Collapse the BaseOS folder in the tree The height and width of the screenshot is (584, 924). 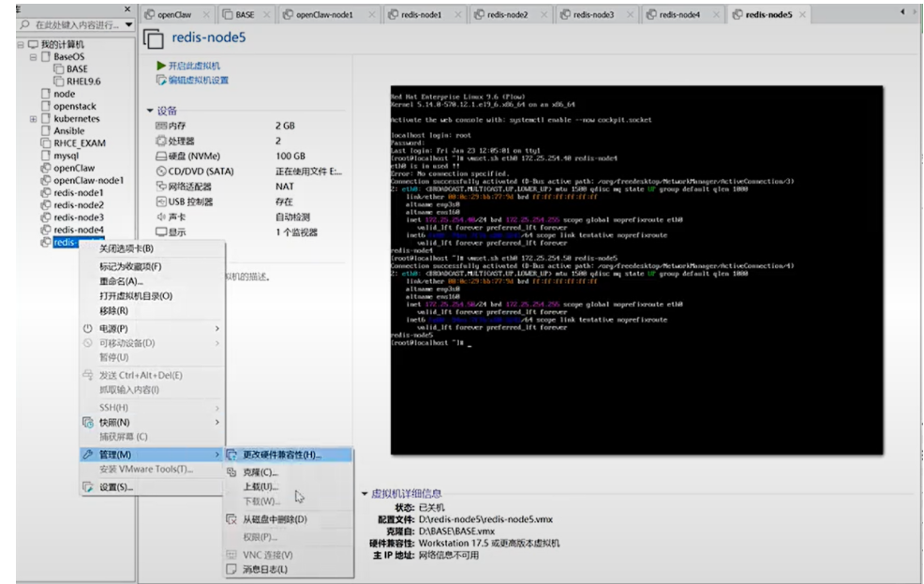(x=33, y=56)
